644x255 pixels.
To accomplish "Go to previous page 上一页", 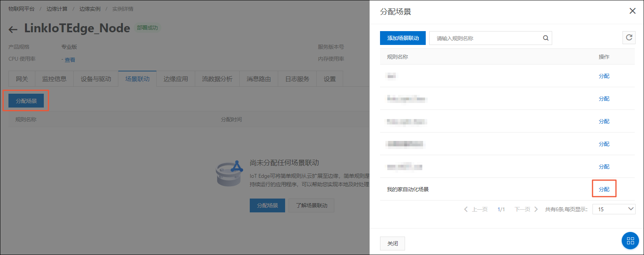I will [x=476, y=209].
